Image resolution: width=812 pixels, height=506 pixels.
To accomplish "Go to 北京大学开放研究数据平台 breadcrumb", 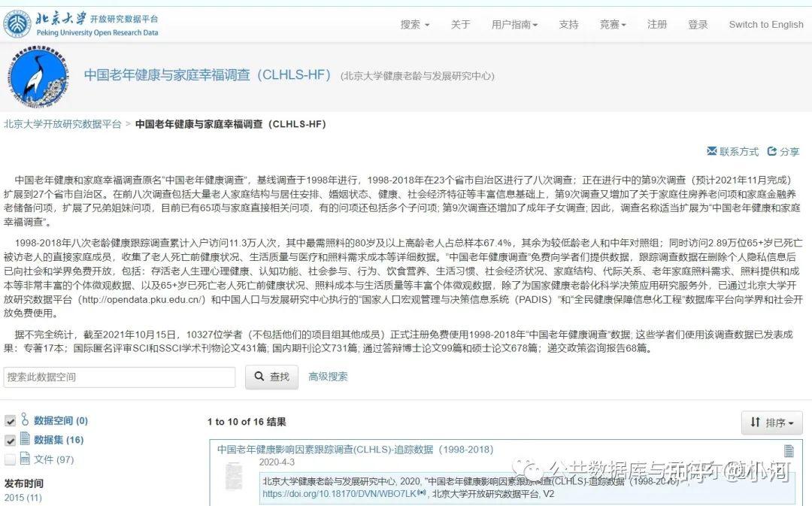I will click(x=62, y=124).
